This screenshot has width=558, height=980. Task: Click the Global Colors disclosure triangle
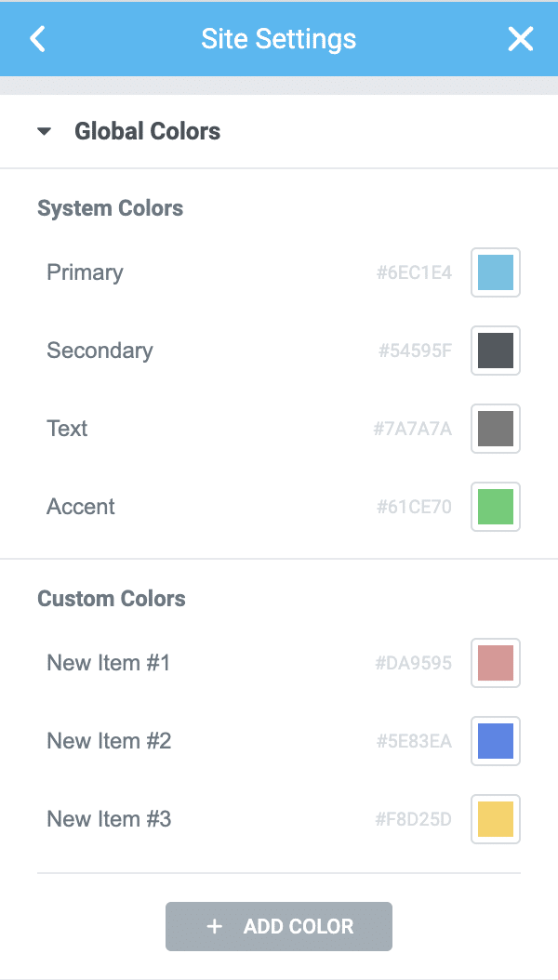[43, 131]
